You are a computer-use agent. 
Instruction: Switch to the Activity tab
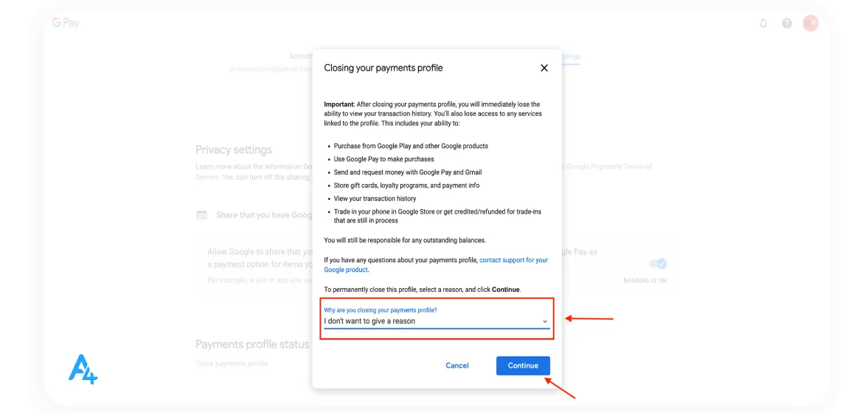(301, 57)
